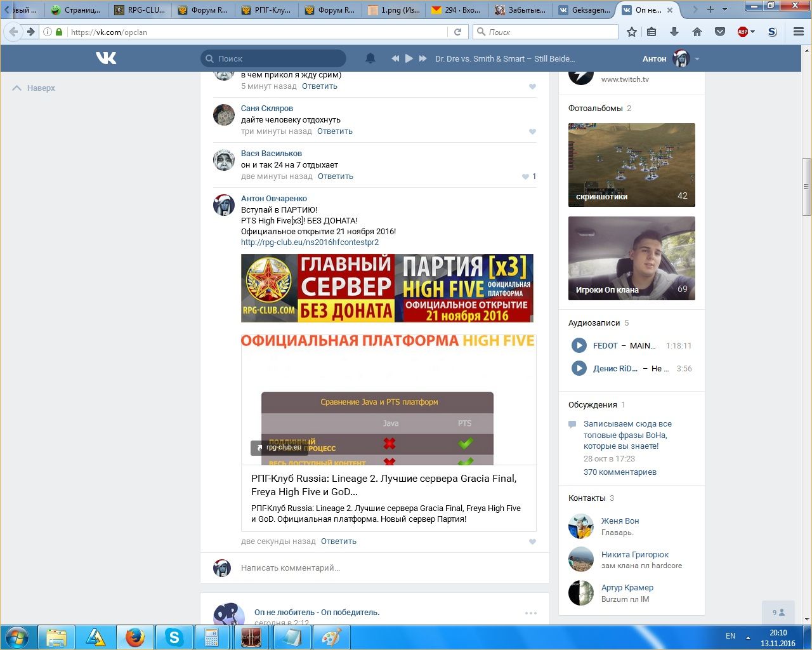Open the list-all-tabs dropdown arrow
Screen dimensions: 812x650
724,10
